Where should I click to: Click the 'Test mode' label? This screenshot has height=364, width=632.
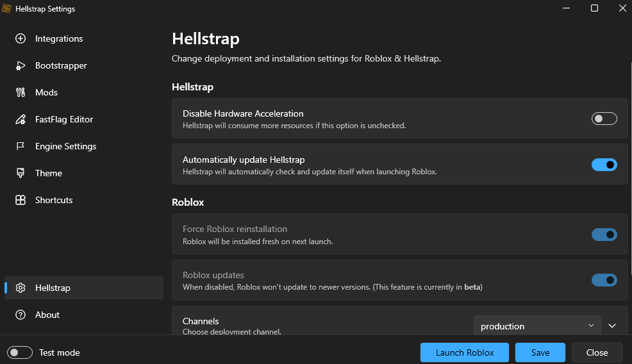pyautogui.click(x=59, y=352)
